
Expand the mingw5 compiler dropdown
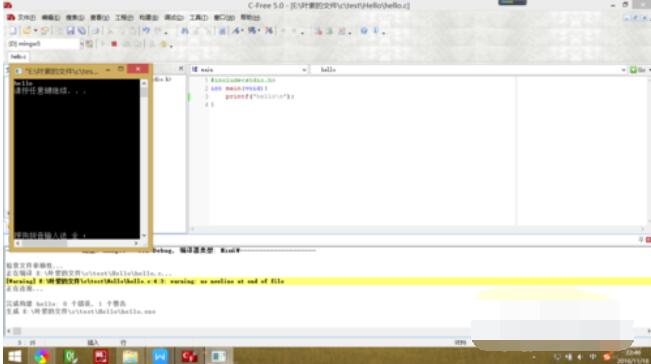81,44
